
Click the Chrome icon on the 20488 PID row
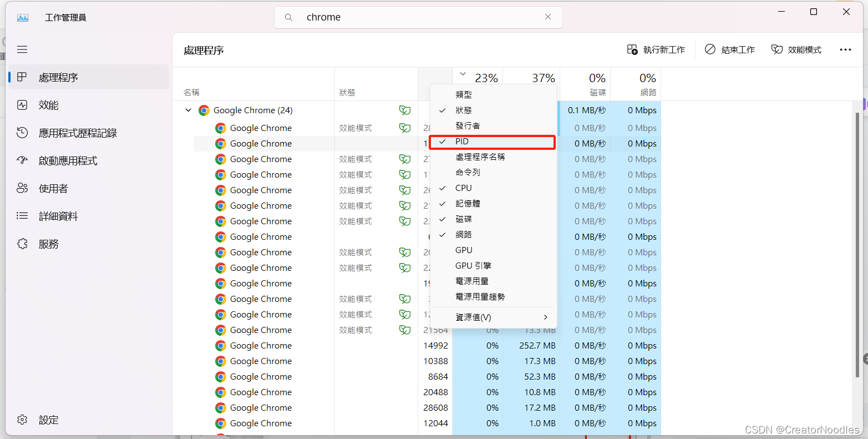click(x=221, y=392)
